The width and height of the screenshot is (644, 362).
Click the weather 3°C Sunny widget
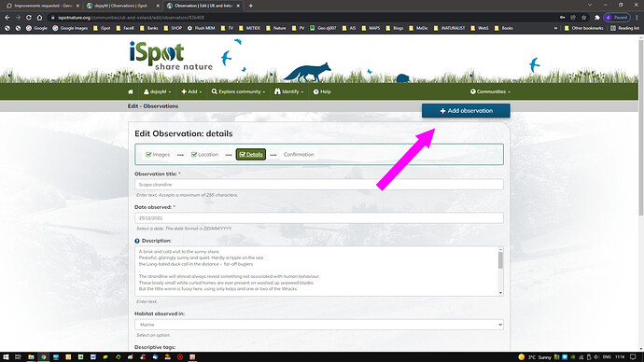point(535,357)
